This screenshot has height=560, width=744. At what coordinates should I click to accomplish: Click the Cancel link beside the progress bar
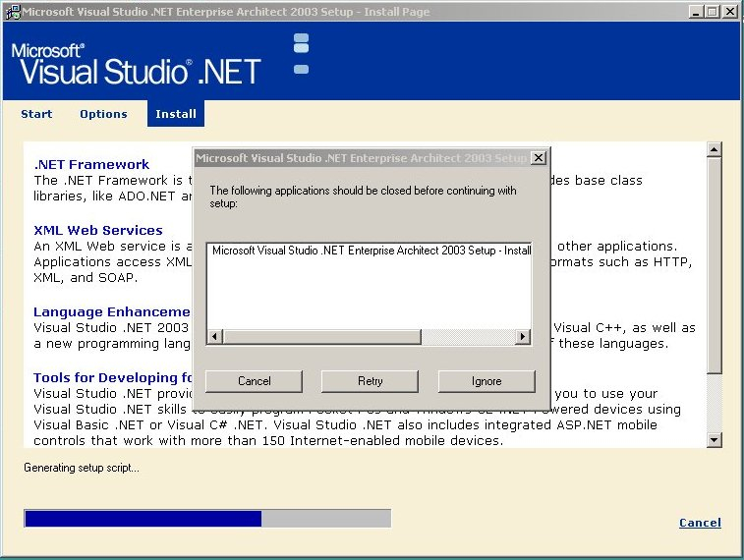(700, 523)
